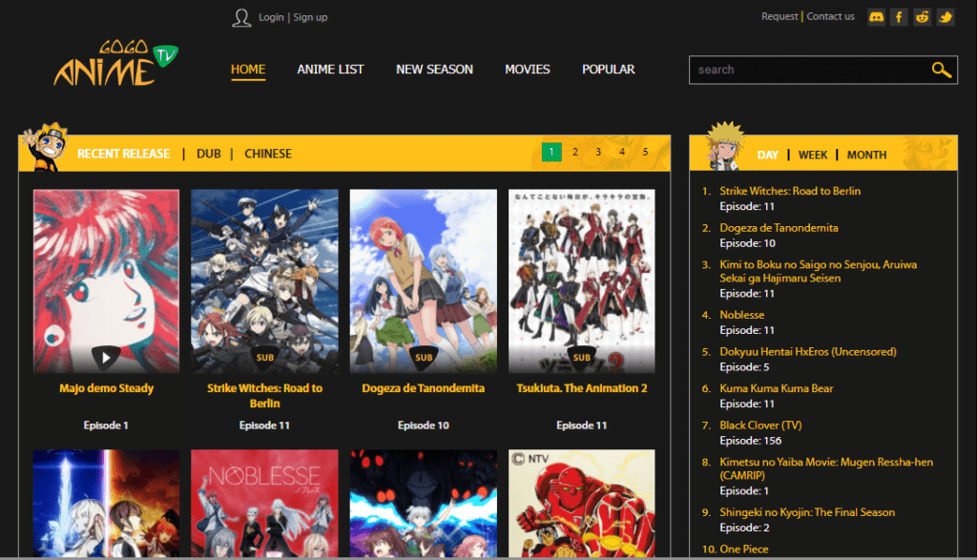Image resolution: width=977 pixels, height=560 pixels.
Task: Click the Sign up link
Action: [310, 17]
